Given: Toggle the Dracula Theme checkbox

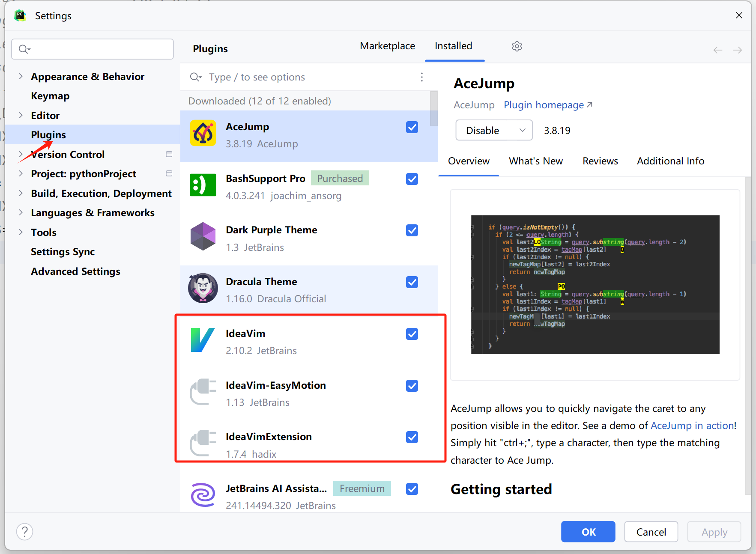Looking at the screenshot, I should click(x=412, y=282).
